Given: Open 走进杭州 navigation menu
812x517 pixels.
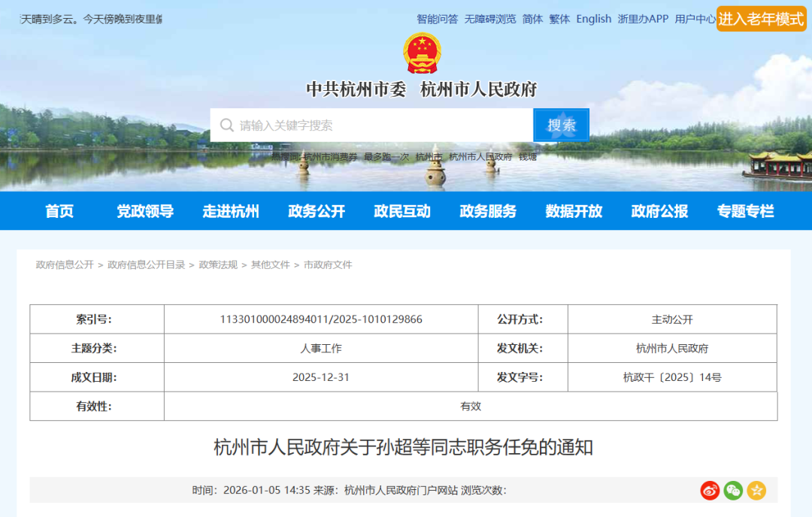Looking at the screenshot, I should click(x=231, y=211).
